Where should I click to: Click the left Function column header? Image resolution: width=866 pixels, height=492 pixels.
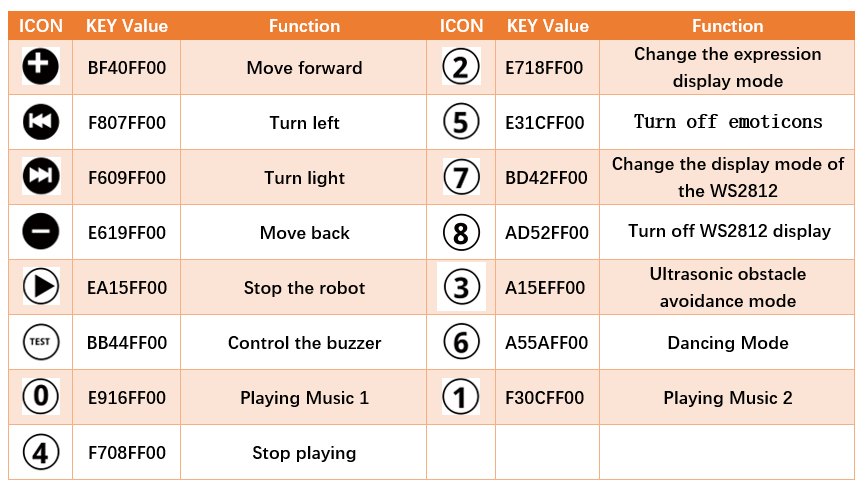tap(304, 26)
